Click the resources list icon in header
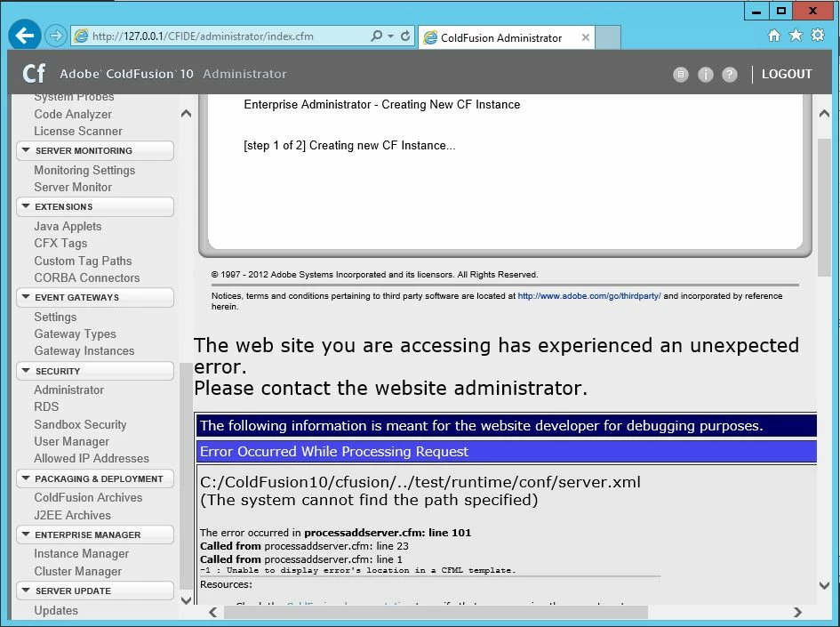The width and height of the screenshot is (840, 627). click(x=680, y=75)
